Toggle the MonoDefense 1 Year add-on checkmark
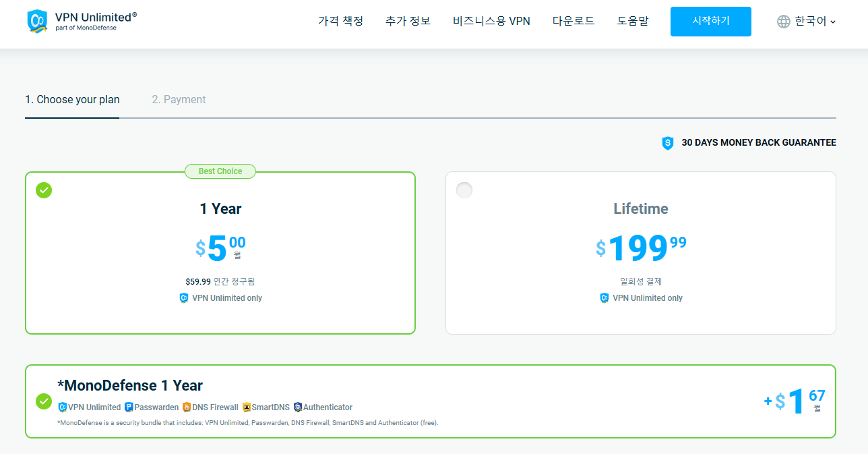This screenshot has width=868, height=454. (x=44, y=401)
